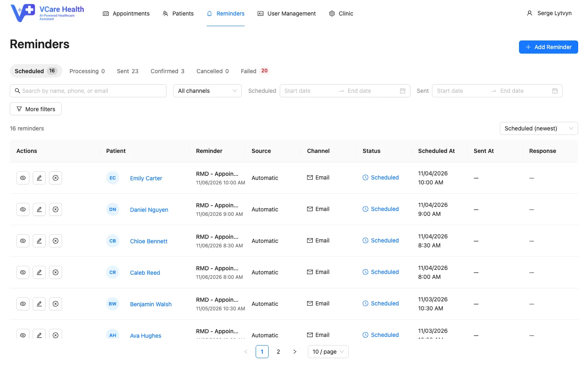Focus the search by name field
This screenshot has width=588, height=368.
(88, 91)
